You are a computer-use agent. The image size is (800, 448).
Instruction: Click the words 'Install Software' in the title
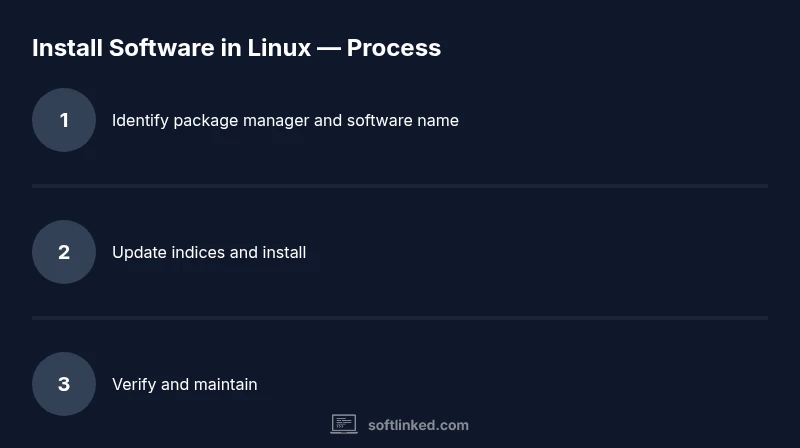[x=123, y=47]
